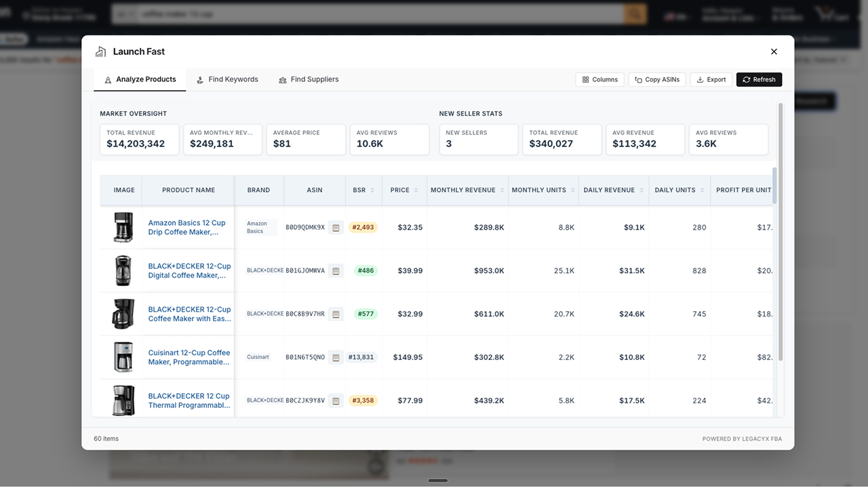Sort by the BSR column
868x488 pixels.
pos(363,190)
